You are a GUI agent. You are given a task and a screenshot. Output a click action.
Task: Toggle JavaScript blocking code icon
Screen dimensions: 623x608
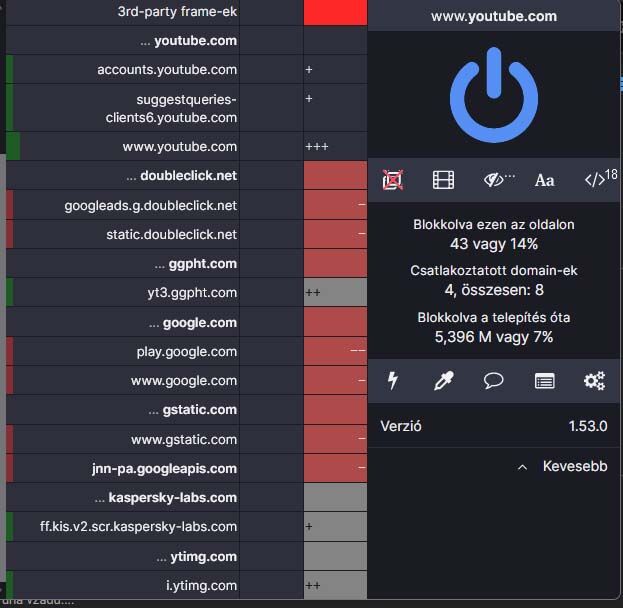click(x=601, y=178)
